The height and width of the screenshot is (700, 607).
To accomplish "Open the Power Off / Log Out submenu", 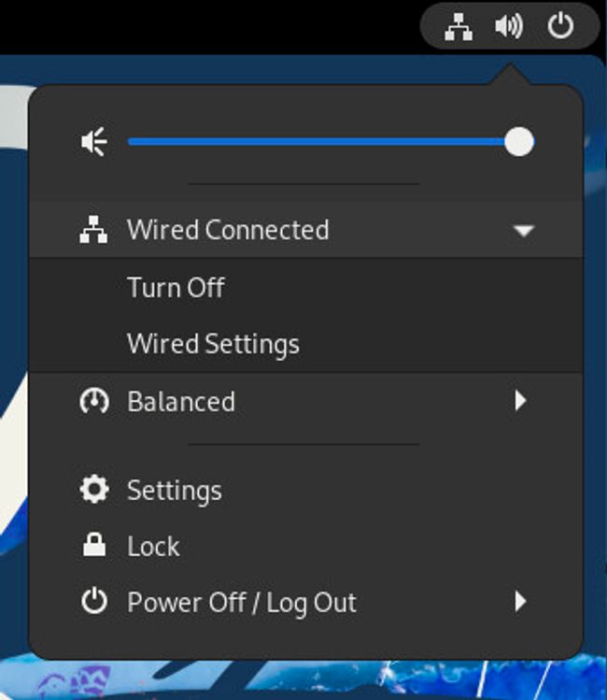I will 305,601.
